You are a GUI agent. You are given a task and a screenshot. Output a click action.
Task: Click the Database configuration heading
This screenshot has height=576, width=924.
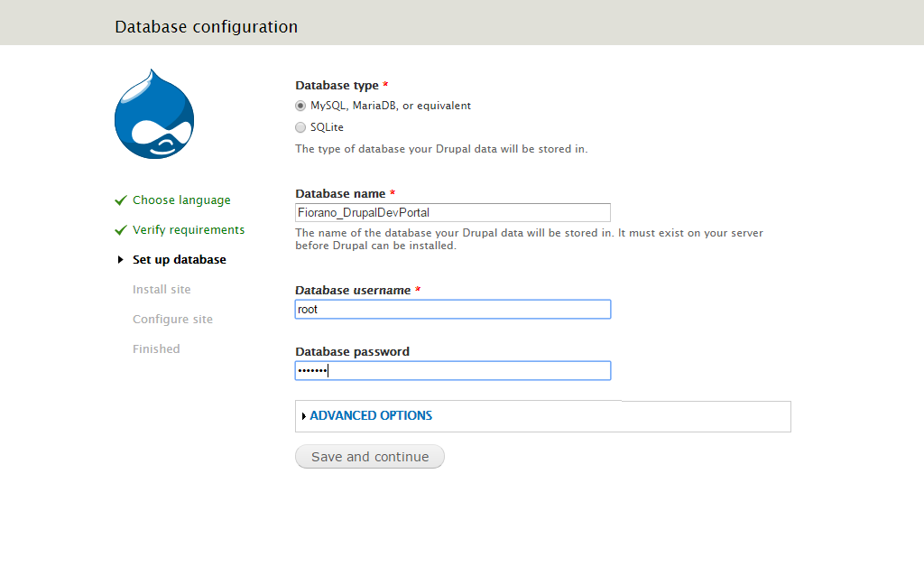[207, 27]
